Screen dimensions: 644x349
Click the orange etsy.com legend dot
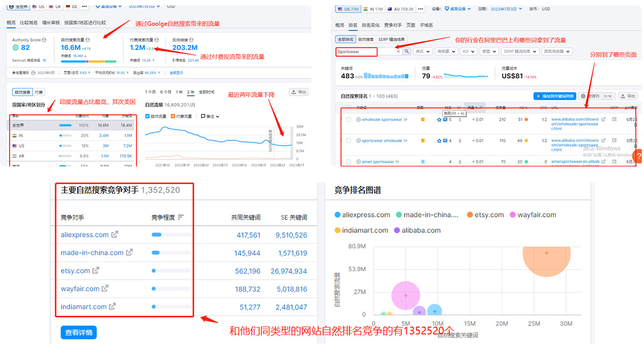pos(470,215)
